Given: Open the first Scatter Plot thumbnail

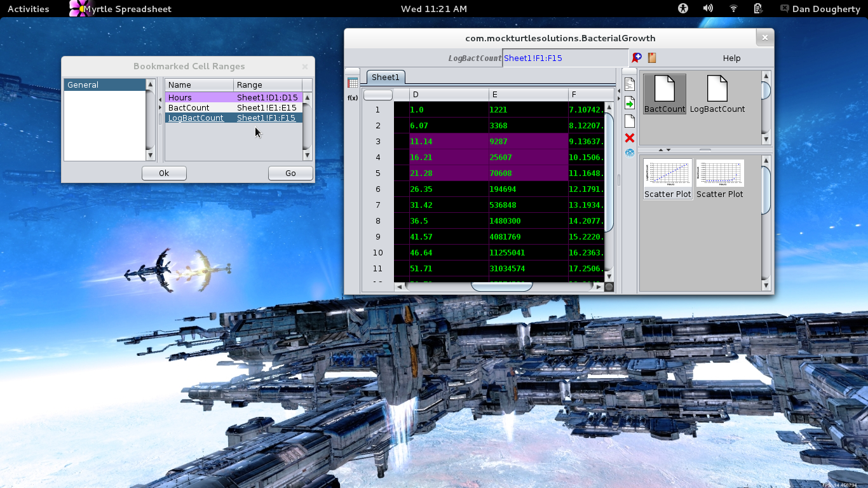Looking at the screenshot, I should coord(667,179).
